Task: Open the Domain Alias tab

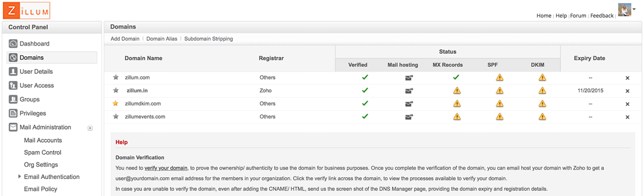Action: coord(162,39)
